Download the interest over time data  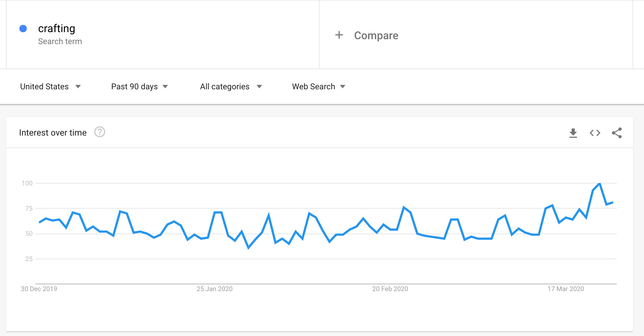click(573, 133)
